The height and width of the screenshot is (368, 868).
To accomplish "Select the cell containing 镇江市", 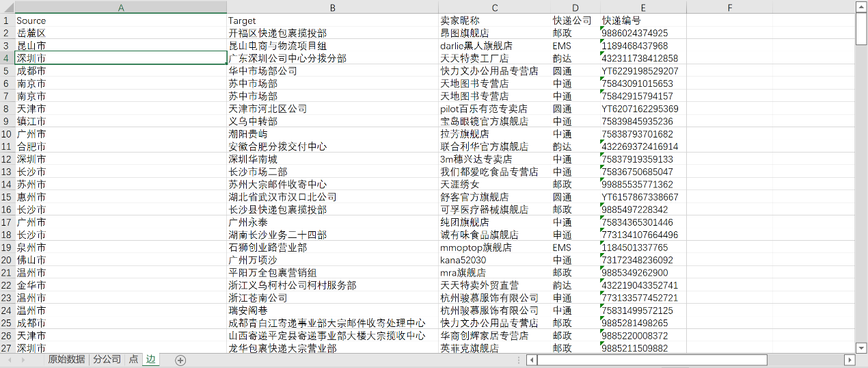I will [121, 121].
